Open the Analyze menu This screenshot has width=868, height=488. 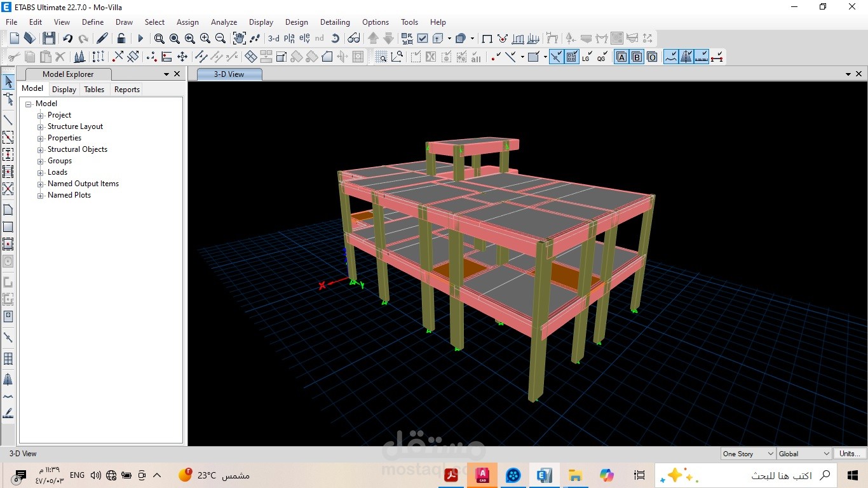[x=224, y=22]
